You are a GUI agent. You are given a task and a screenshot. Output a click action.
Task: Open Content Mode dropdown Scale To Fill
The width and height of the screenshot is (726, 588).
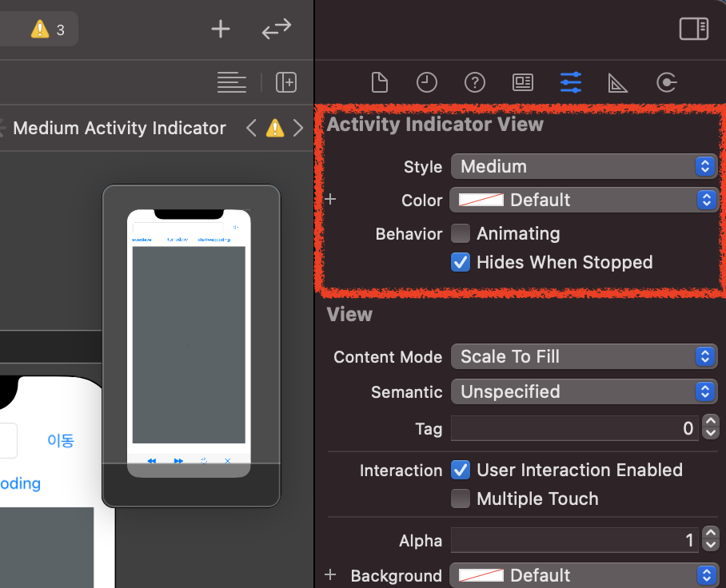click(584, 356)
